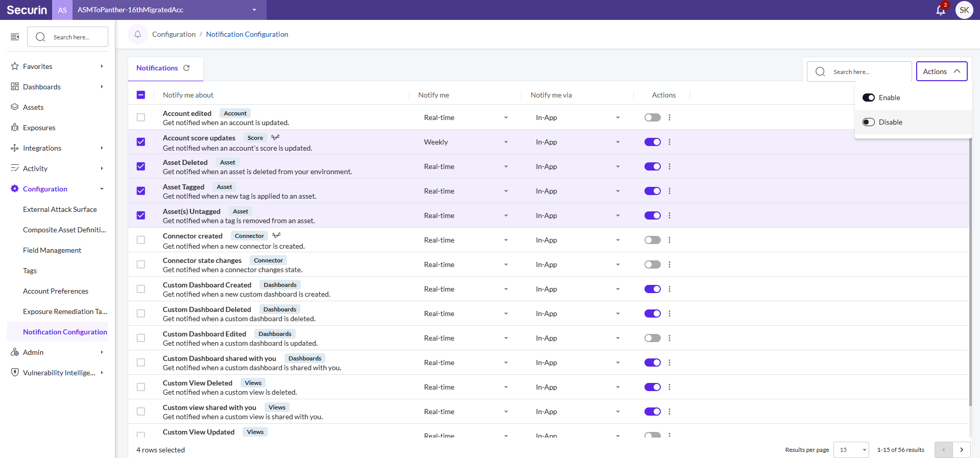The image size is (980, 458).
Task: Open more options for Account edited row
Action: [670, 117]
